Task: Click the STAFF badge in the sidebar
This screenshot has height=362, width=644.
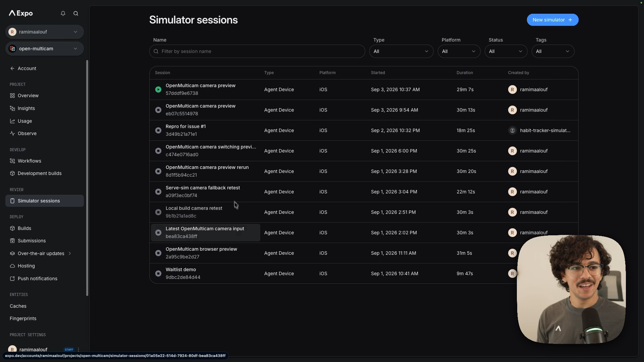Action: pos(69,350)
